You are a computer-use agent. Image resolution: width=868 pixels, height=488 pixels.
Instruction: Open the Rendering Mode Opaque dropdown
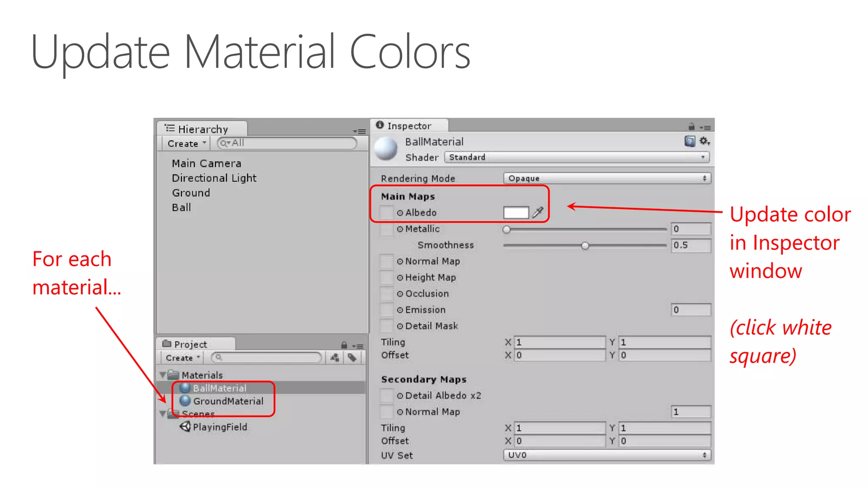tap(607, 178)
